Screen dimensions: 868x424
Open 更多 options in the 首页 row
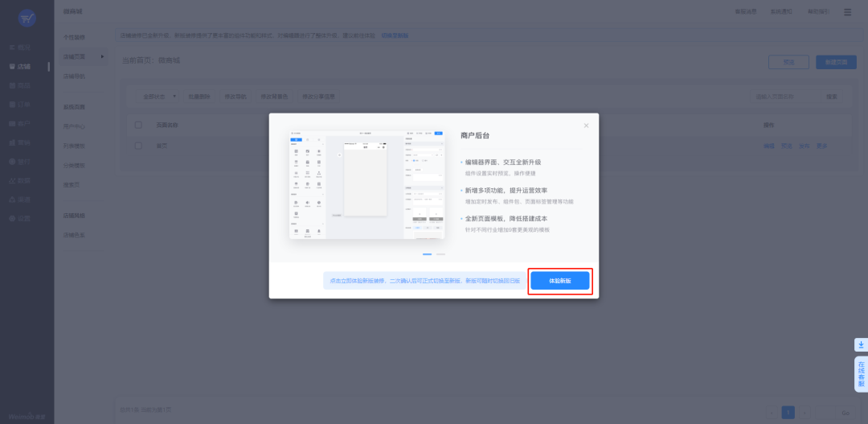click(822, 146)
